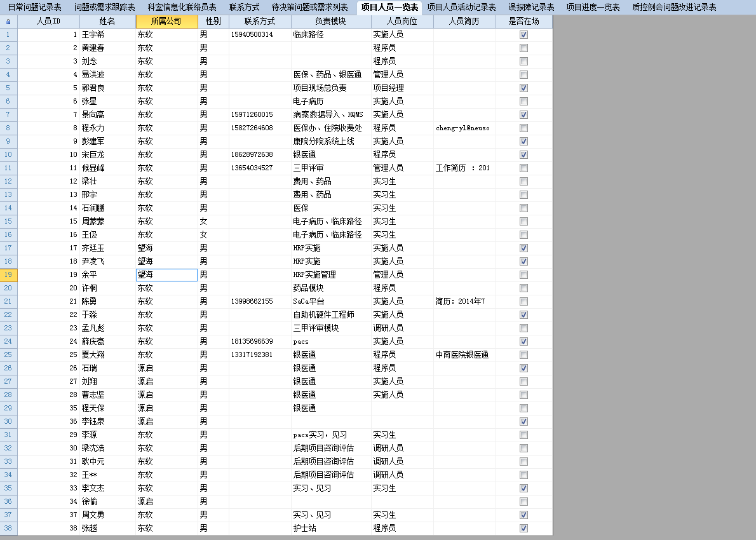This screenshot has height=540, width=756.
Task: Click the 性别 column header
Action: pos(213,21)
